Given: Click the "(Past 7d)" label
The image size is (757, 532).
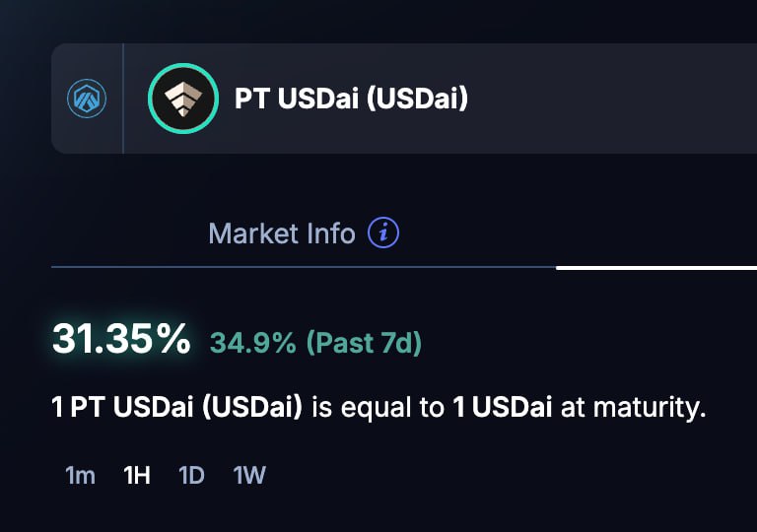Looking at the screenshot, I should click(x=364, y=343).
